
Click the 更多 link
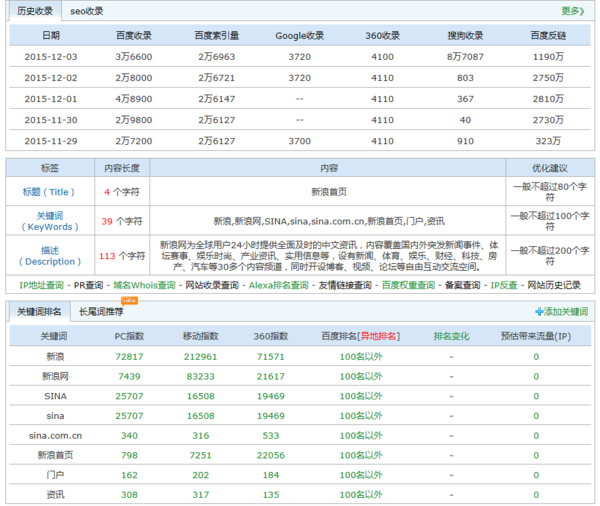[x=572, y=11]
